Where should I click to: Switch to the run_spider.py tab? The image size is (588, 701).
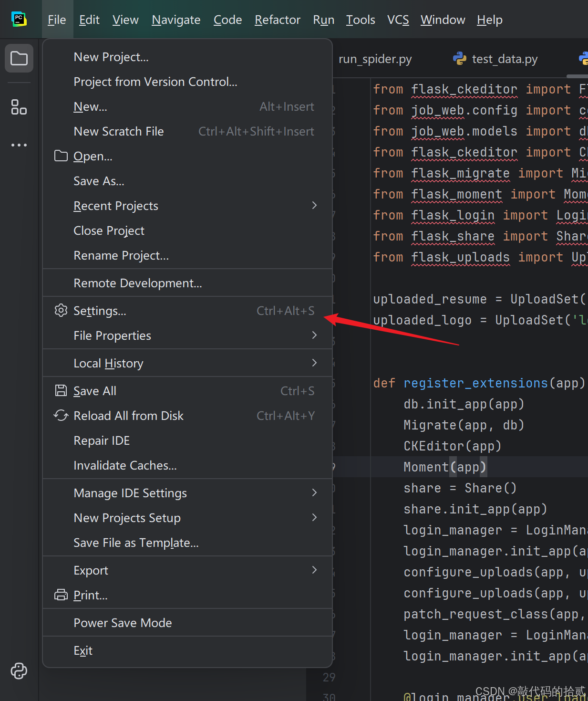pyautogui.click(x=375, y=59)
